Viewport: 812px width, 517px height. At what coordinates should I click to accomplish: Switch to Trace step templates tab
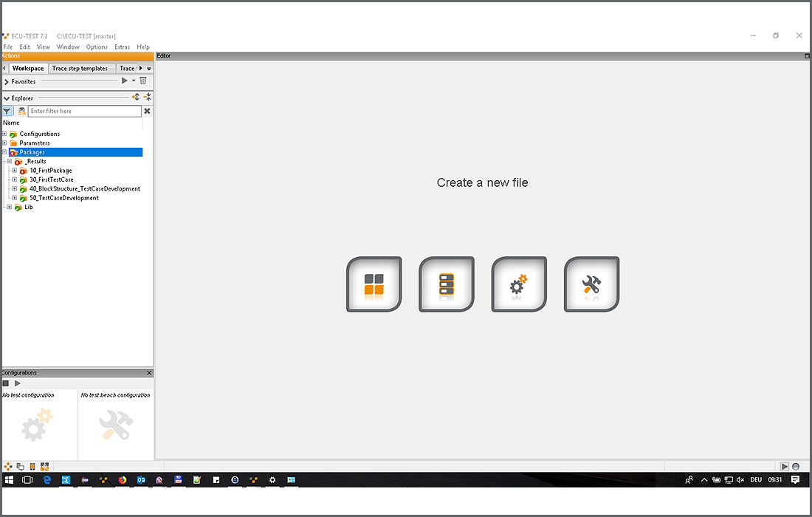click(x=80, y=69)
